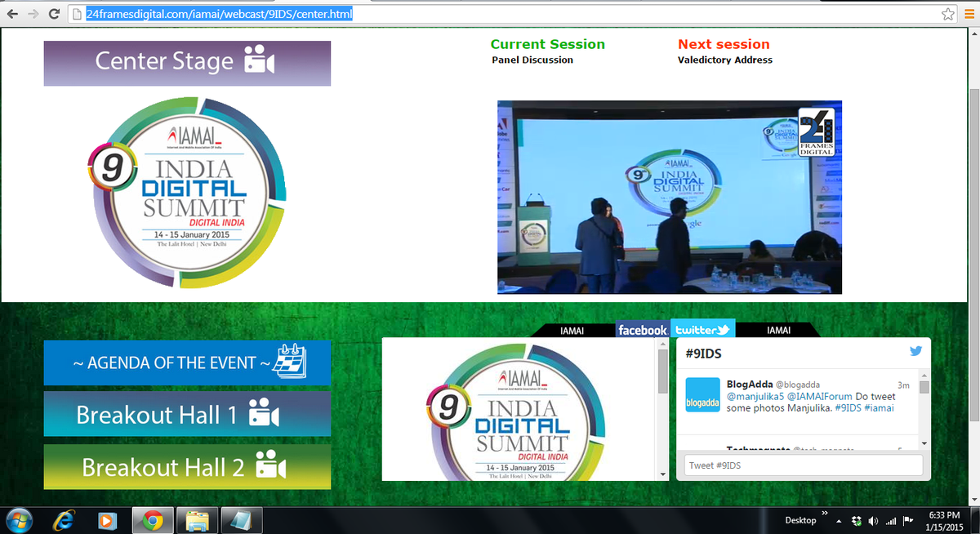The image size is (980, 534).
Task: Open the Windows Start button
Action: (x=18, y=519)
